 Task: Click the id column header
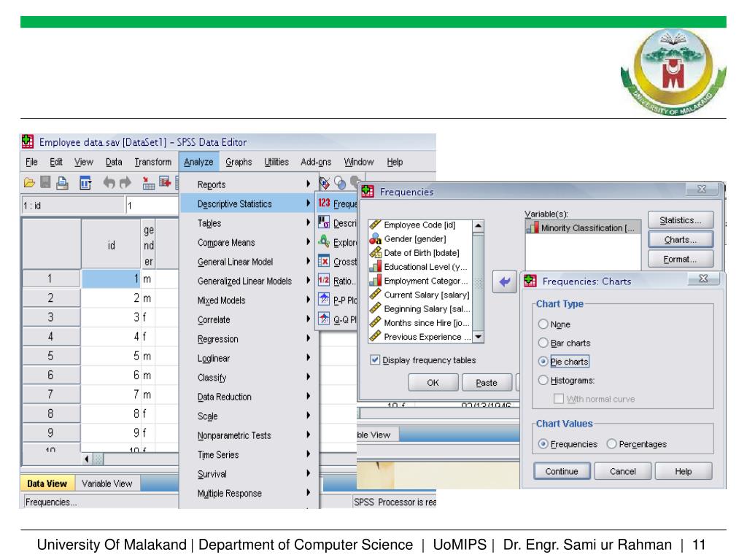pyautogui.click(x=111, y=245)
